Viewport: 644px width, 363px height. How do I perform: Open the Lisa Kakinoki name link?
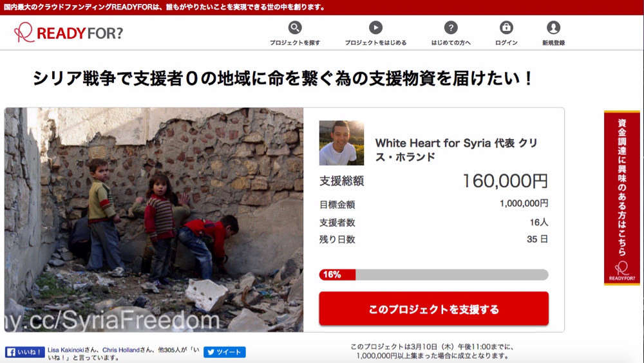(x=66, y=350)
